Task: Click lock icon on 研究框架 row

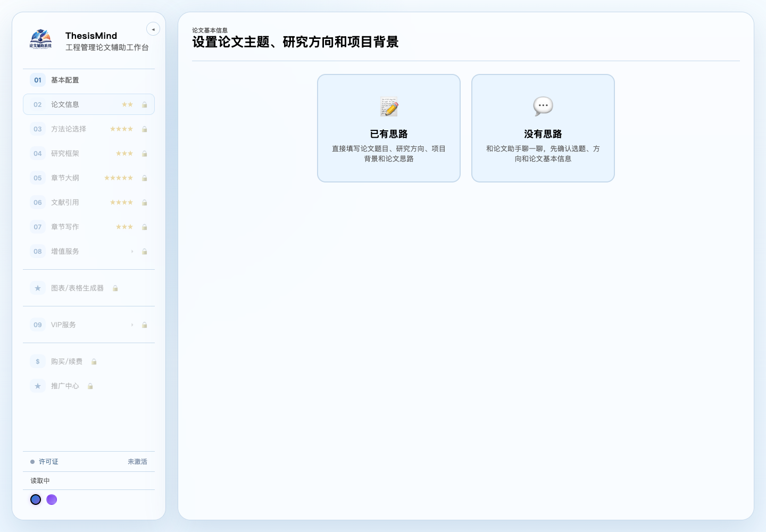Action: pos(144,154)
